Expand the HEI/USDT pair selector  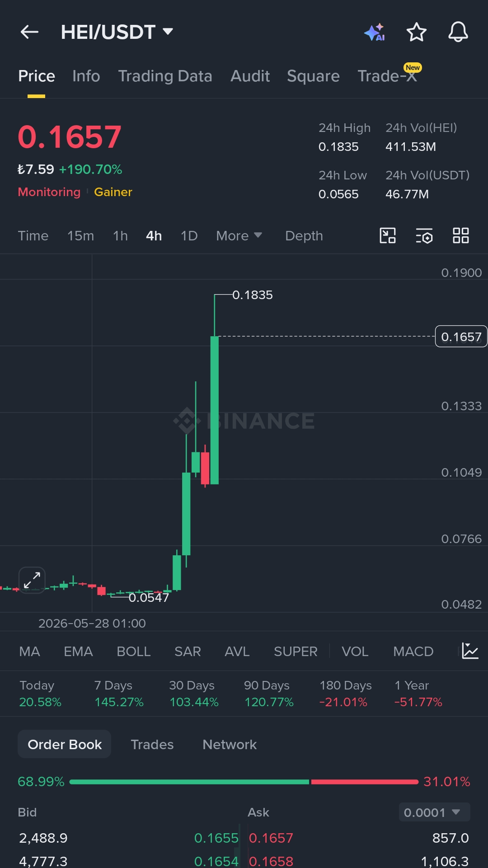coord(117,32)
